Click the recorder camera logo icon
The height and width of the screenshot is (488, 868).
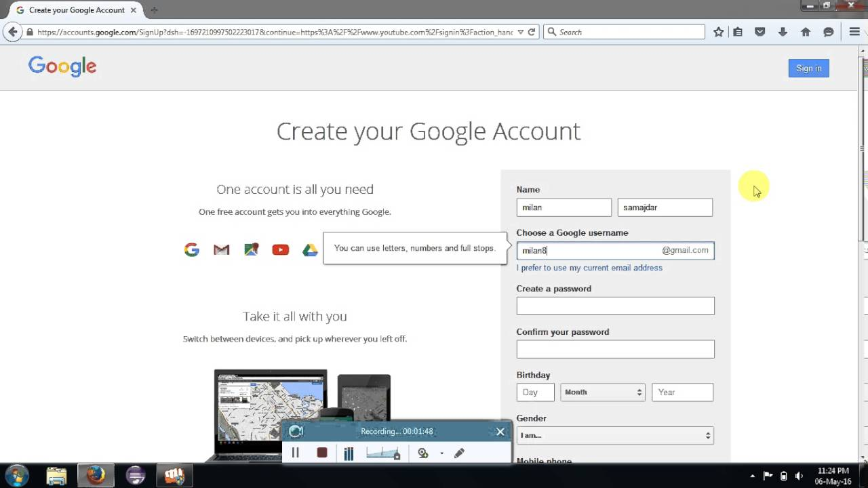pos(296,431)
